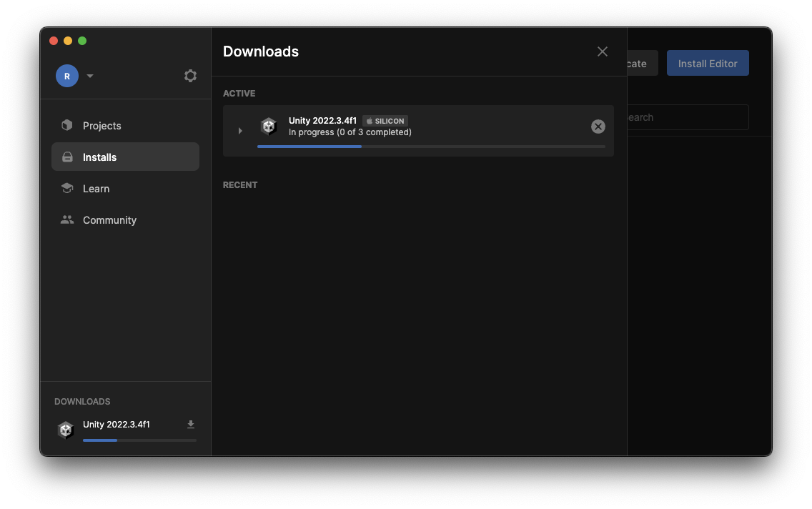Viewport: 812px width, 509px height.
Task: Click the DOWNLOADS sidebar heading
Action: (82, 401)
